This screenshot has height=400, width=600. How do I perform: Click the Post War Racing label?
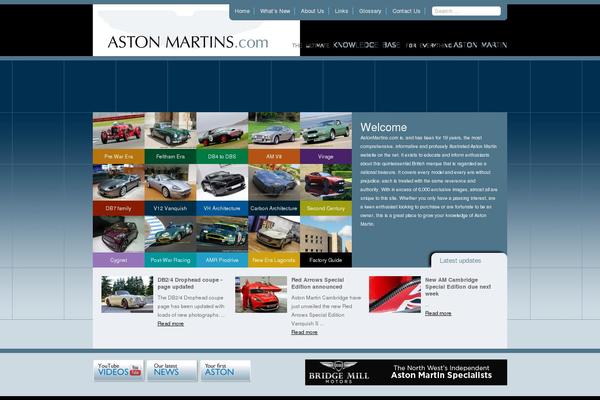point(170,260)
